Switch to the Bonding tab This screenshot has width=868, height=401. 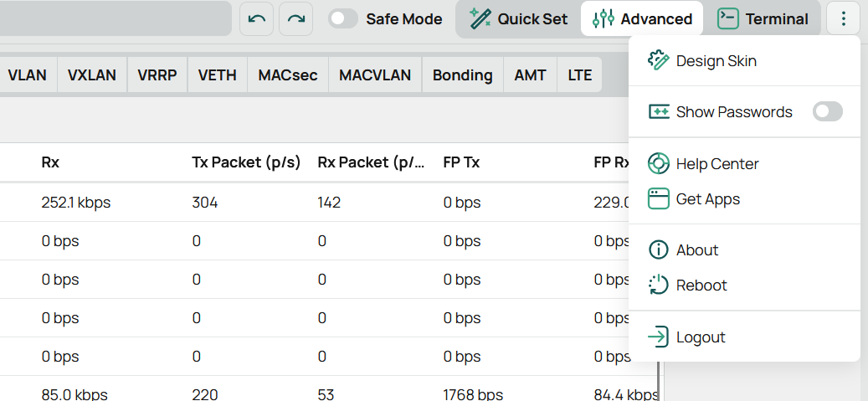click(463, 75)
